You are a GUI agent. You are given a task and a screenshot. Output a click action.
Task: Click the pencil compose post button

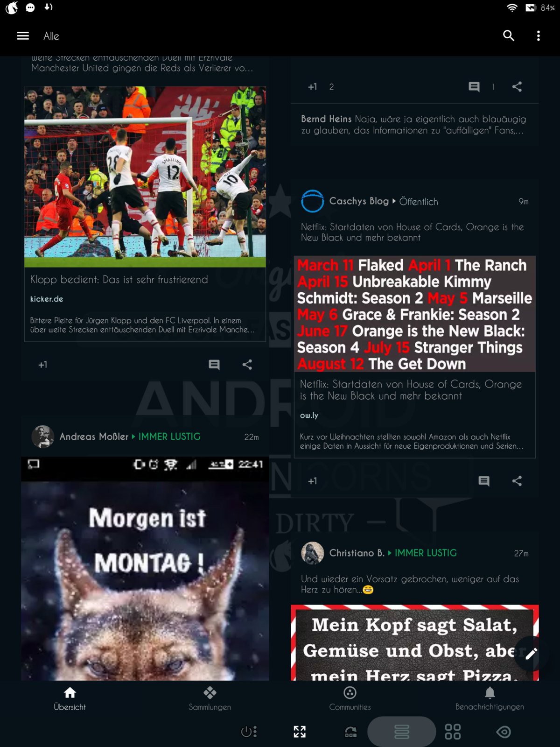[531, 654]
